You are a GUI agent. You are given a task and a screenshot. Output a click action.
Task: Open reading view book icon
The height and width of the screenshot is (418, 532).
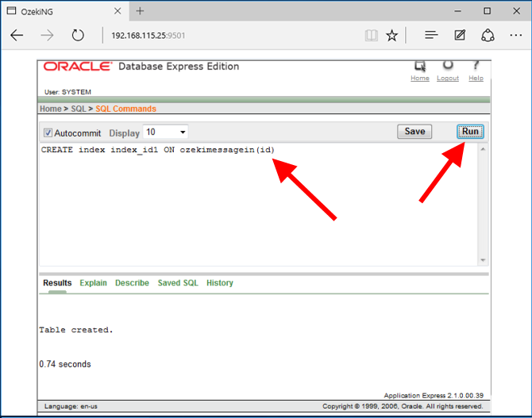pyautogui.click(x=371, y=36)
